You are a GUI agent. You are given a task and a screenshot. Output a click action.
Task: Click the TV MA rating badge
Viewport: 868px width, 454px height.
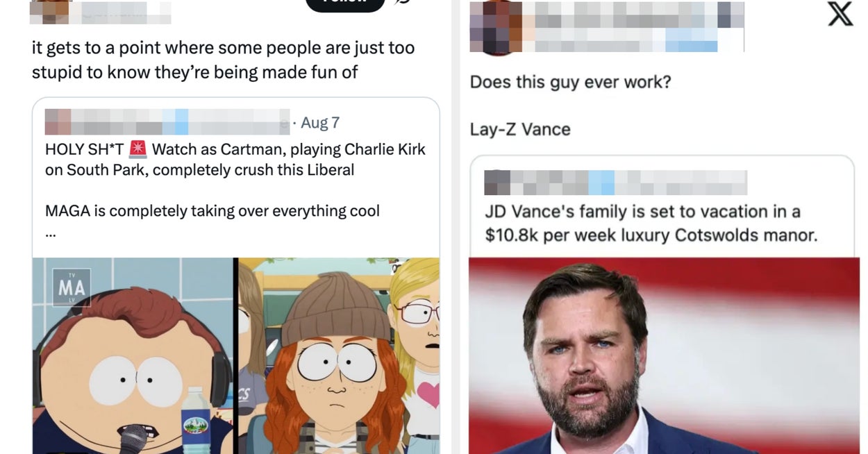[x=72, y=287]
